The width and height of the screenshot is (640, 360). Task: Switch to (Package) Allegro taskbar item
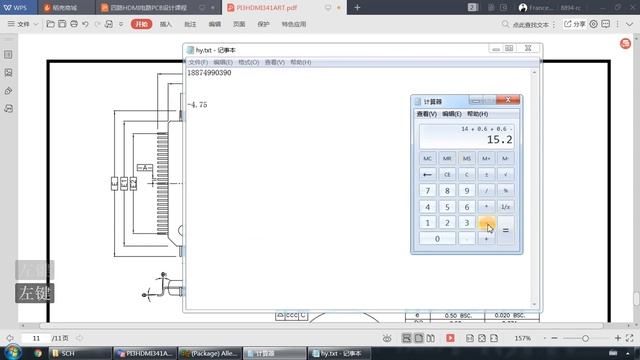coord(210,353)
